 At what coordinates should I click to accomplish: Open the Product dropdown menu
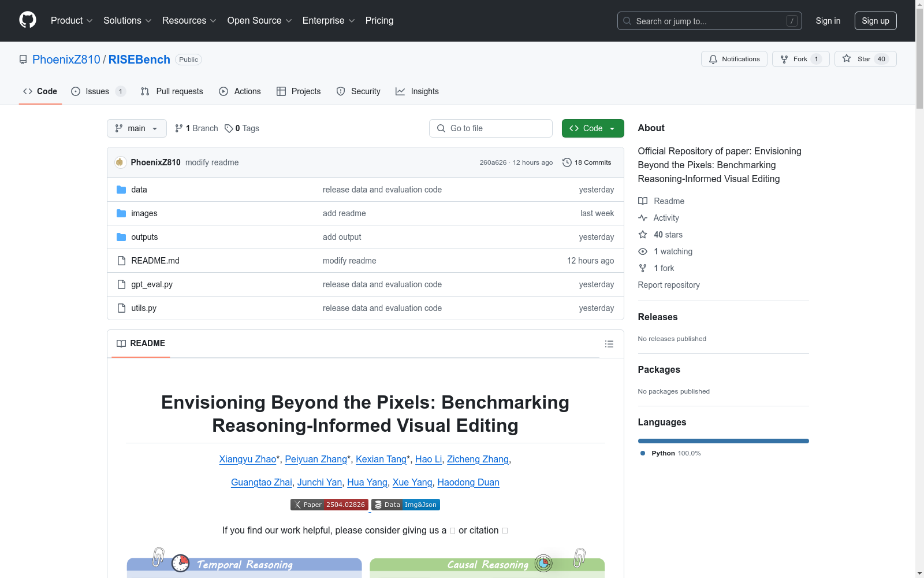72,21
